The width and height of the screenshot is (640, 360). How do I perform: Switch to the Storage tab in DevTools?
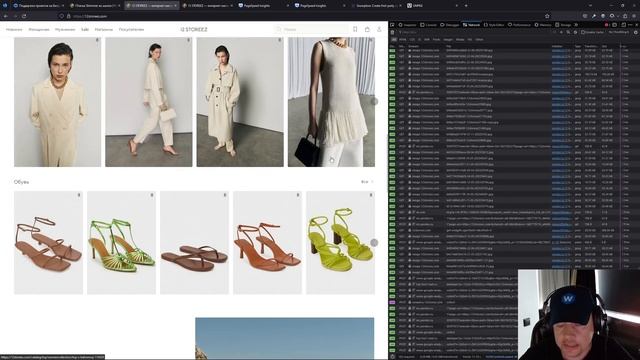tap(563, 25)
